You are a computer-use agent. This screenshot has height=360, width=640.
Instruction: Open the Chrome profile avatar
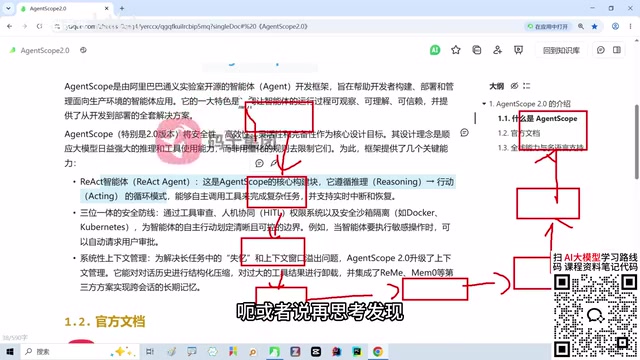click(615, 26)
